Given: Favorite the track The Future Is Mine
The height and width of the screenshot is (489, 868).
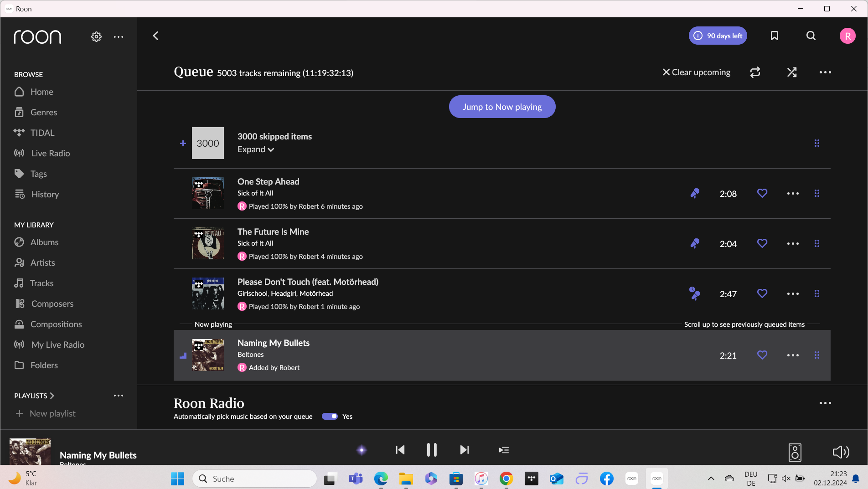Looking at the screenshot, I should pyautogui.click(x=762, y=243).
